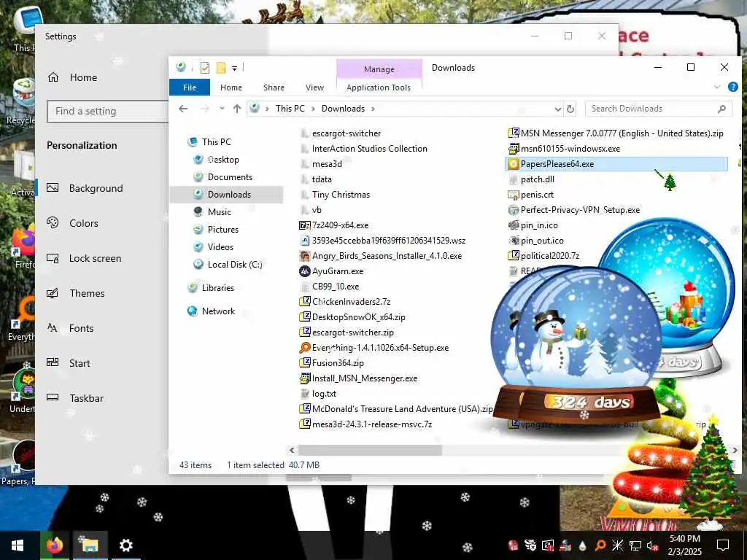Go back with the Back arrow

point(183,109)
